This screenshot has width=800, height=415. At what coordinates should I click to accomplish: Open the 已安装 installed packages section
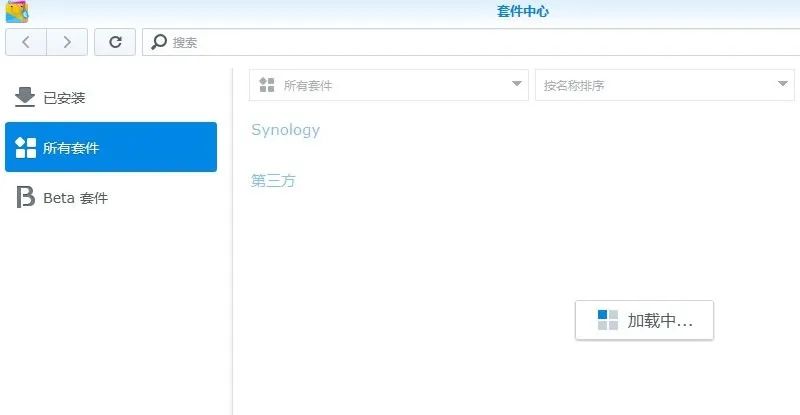click(111, 97)
